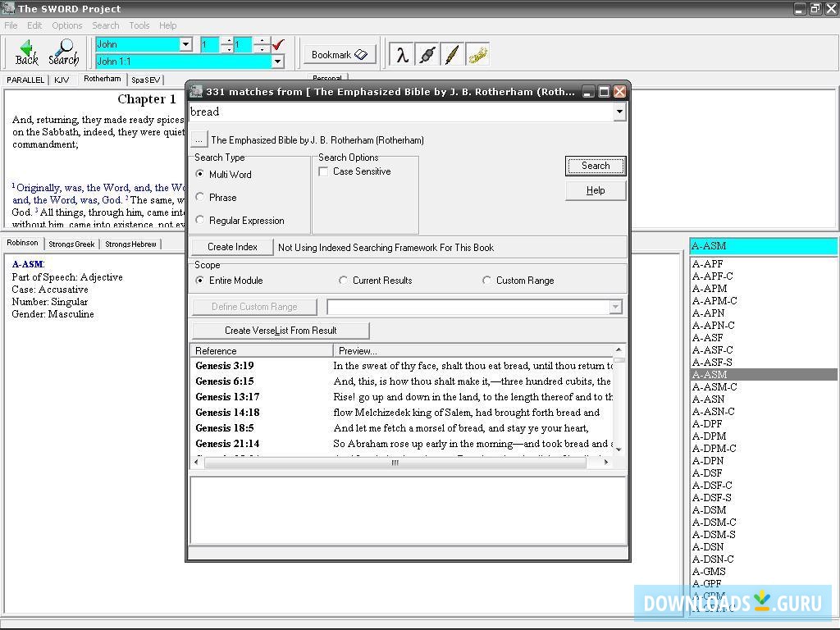Click the key icon on the toolbar
Image resolution: width=840 pixels, height=630 pixels.
(477, 53)
